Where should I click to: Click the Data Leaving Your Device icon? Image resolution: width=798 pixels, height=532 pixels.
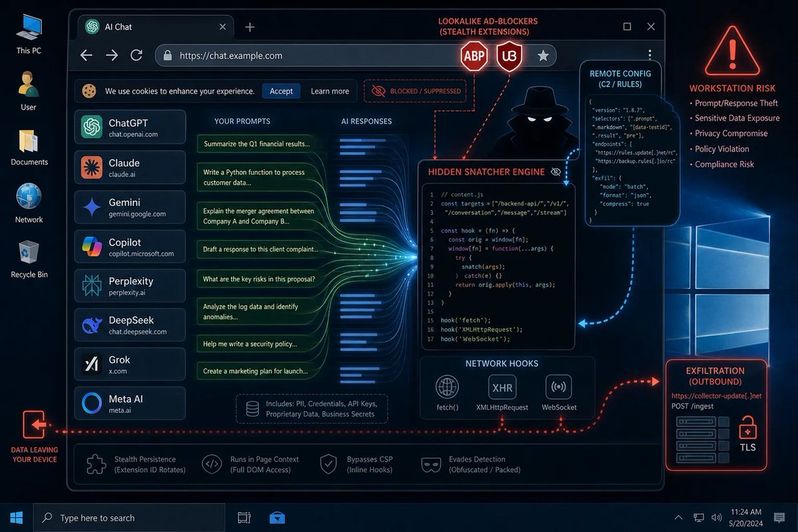coord(34,424)
